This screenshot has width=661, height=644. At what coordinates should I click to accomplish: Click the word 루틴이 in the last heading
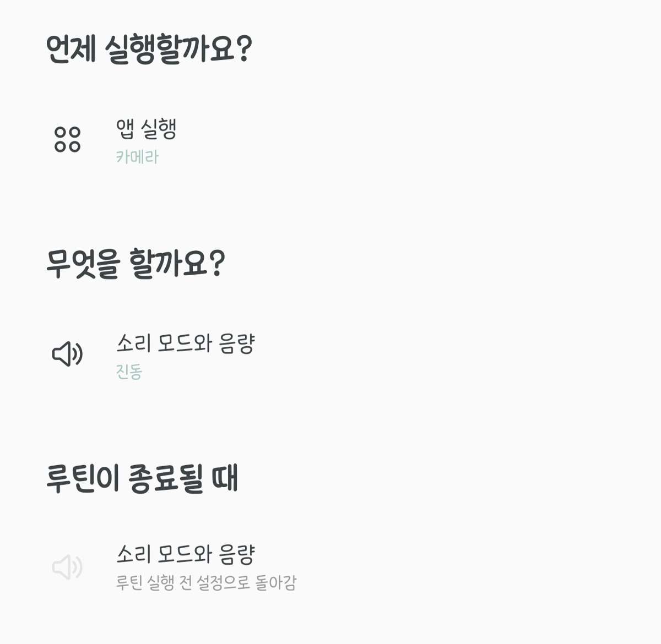[x=82, y=478]
